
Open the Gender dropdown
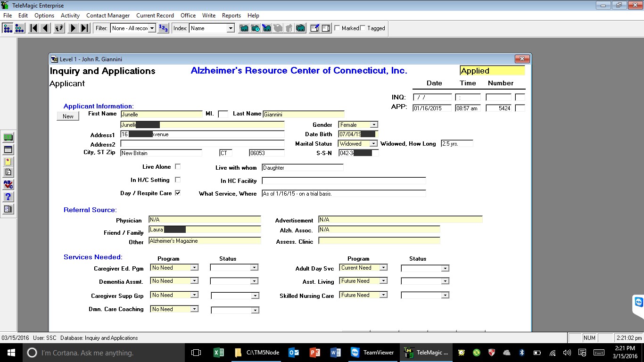point(374,125)
